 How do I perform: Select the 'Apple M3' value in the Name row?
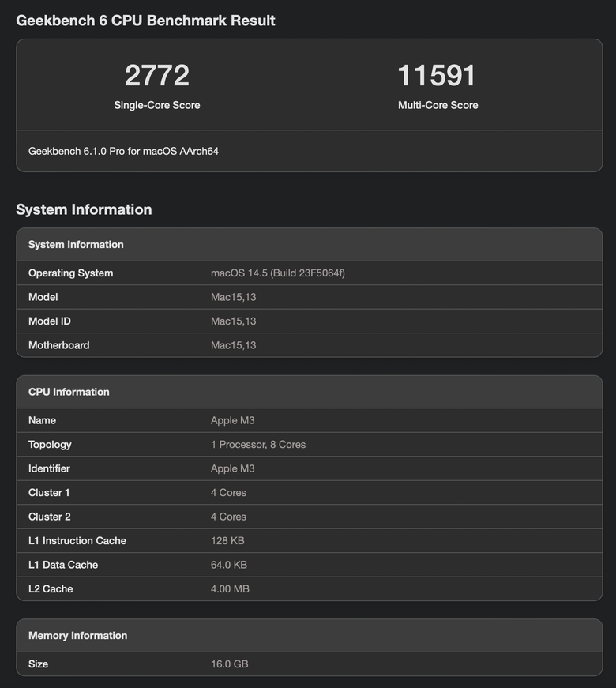coord(232,420)
